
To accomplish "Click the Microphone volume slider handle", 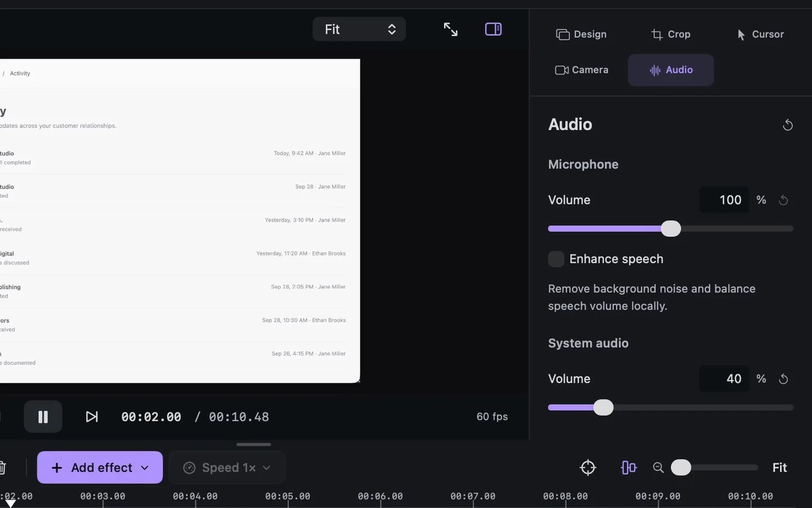I will pos(670,229).
